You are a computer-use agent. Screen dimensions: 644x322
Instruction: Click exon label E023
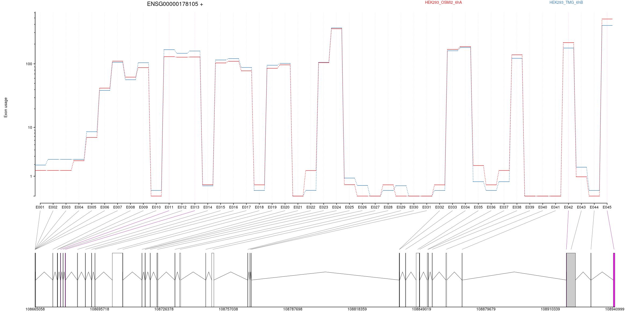coord(324,207)
